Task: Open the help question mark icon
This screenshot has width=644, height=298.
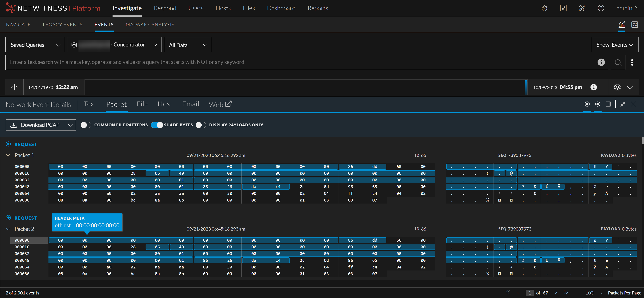Action: 601,8
